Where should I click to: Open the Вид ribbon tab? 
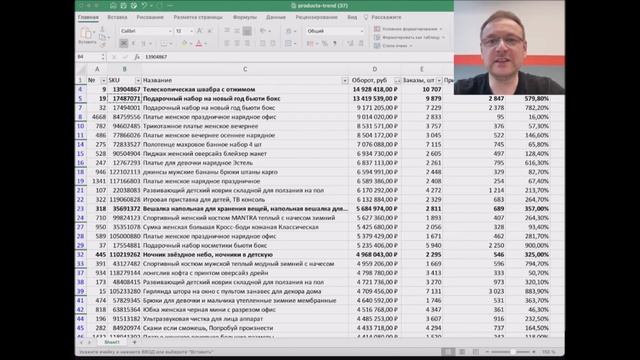(352, 17)
